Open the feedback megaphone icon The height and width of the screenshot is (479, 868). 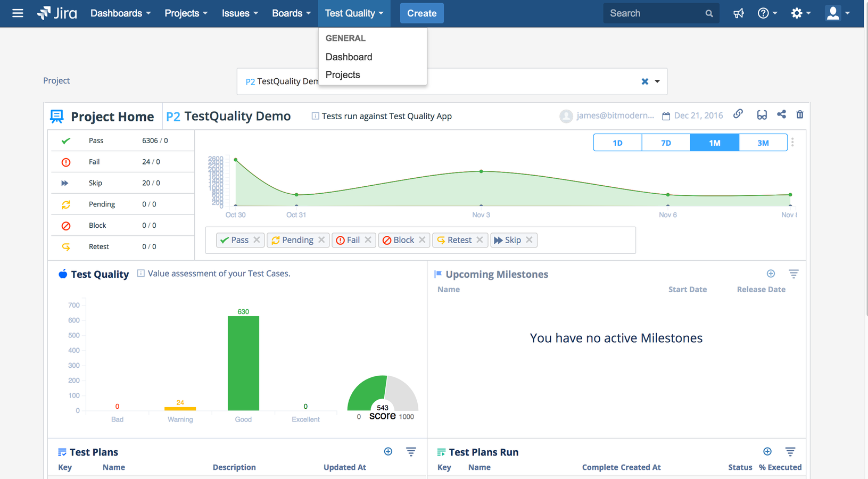point(739,13)
